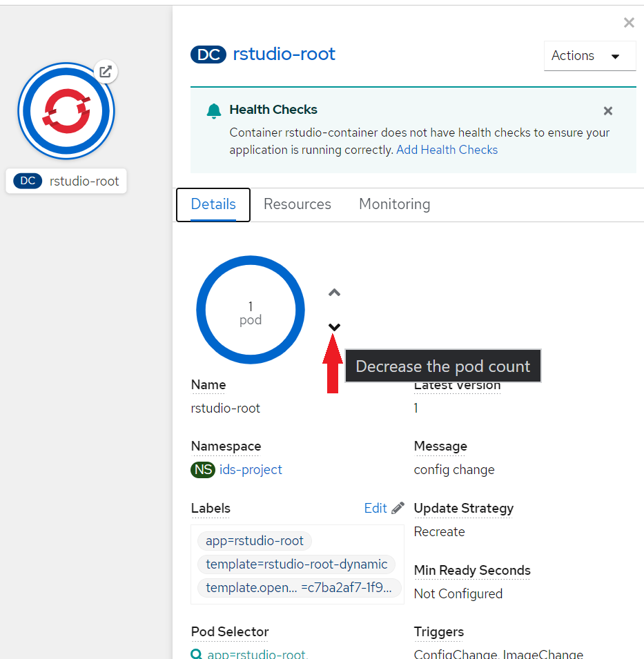Select the app=rstudio-root label chip

click(x=254, y=541)
